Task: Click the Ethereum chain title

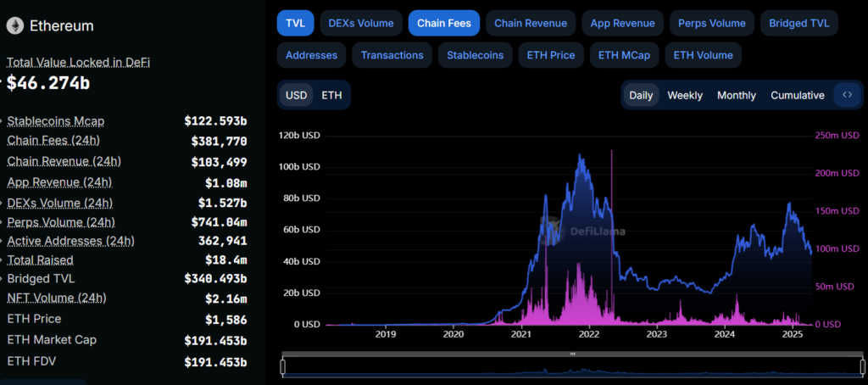Action: coord(61,25)
